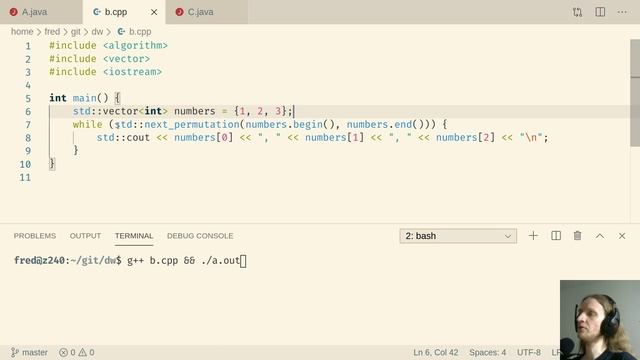
Task: Place cursor on '<algorithm>' include
Action: point(135,45)
